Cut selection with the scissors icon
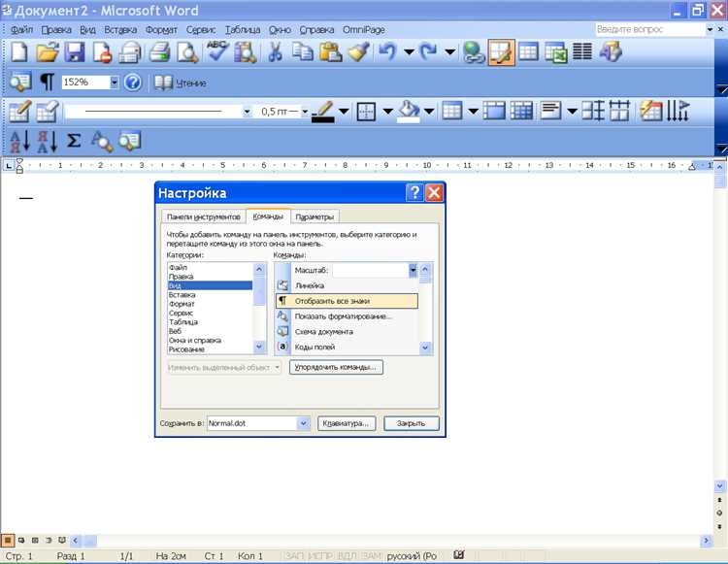The height and width of the screenshot is (564, 728). tap(275, 52)
